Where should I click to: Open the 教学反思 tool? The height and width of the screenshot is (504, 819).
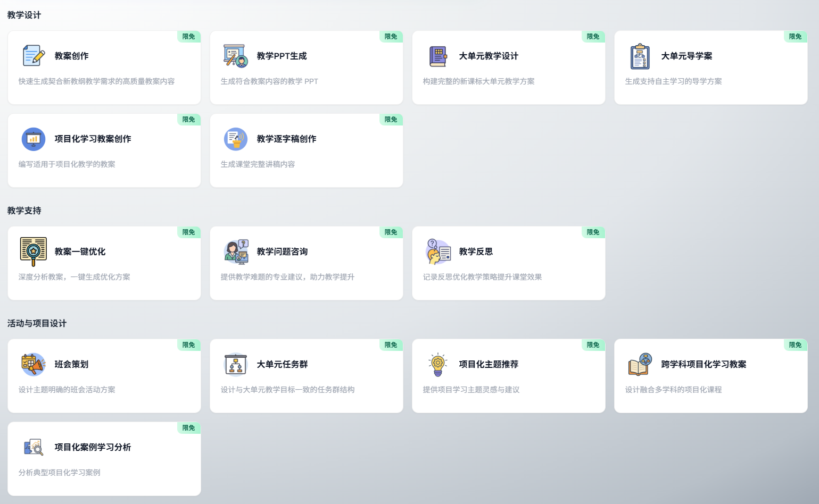point(508,263)
